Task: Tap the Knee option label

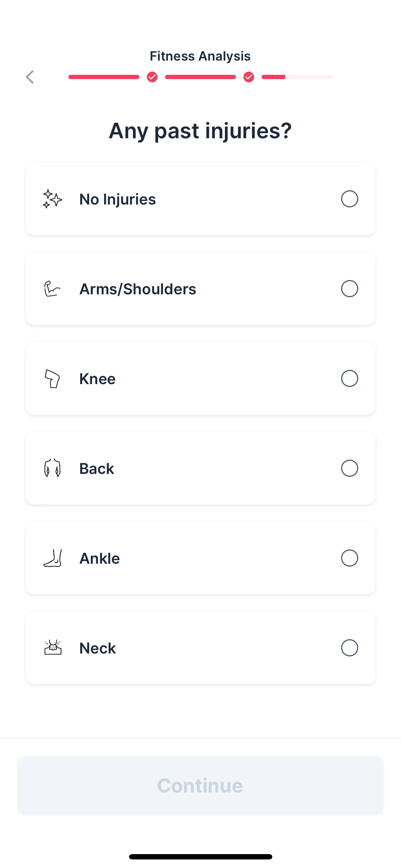Action: (x=98, y=379)
